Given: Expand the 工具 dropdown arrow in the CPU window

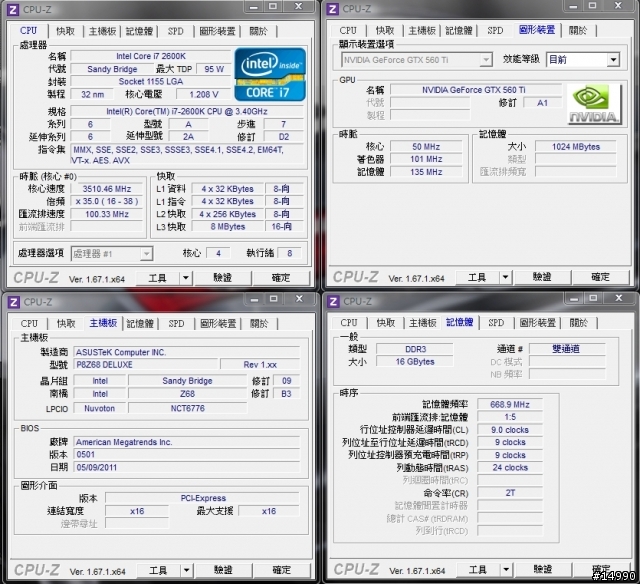Looking at the screenshot, I should tap(186, 278).
